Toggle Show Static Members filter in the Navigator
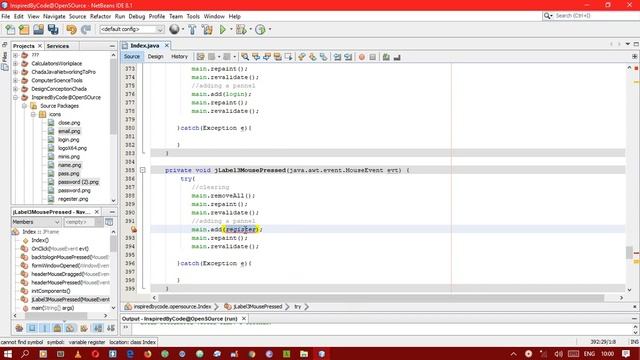 click(45, 328)
